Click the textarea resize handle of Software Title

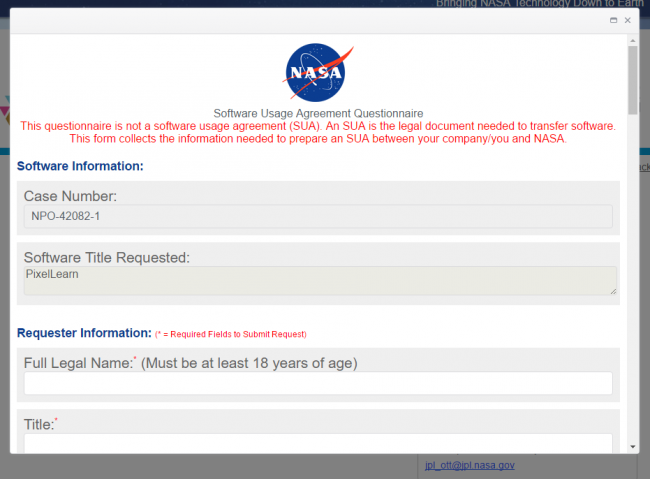(613, 292)
